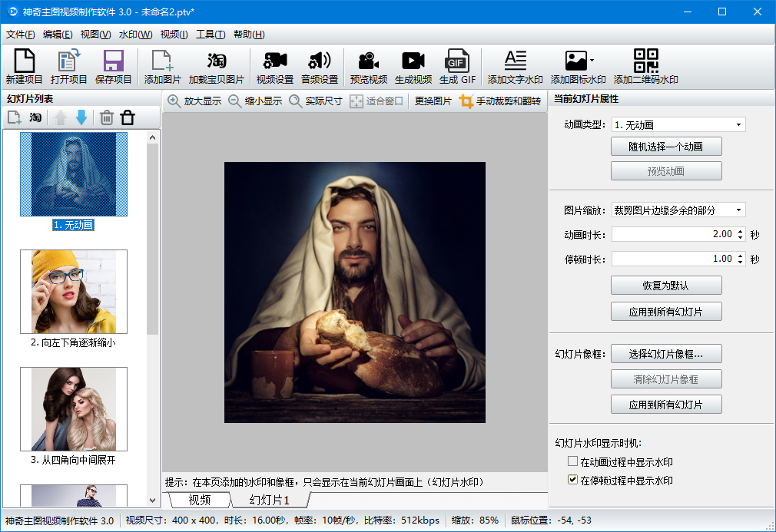Open 加载宝贝图片 from the toolbar
This screenshot has height=532, width=776.
(216, 65)
